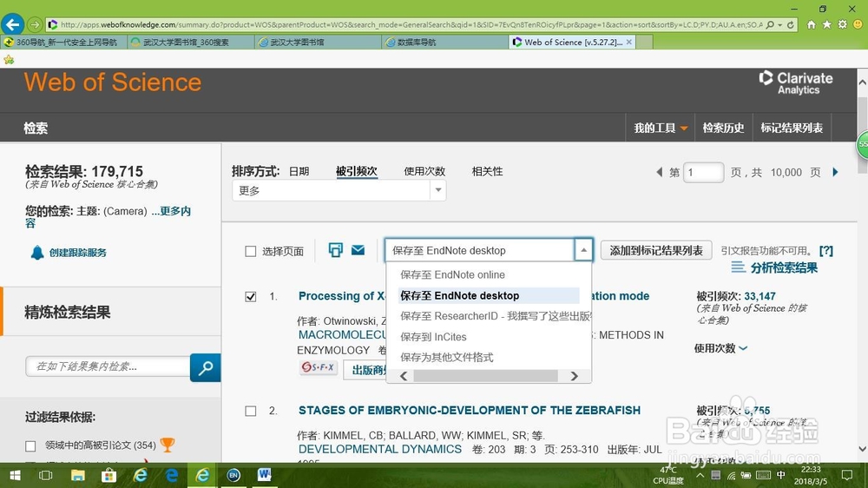This screenshot has width=868, height=488.
Task: Open 标记结果列表 in top navigation
Action: tap(792, 128)
